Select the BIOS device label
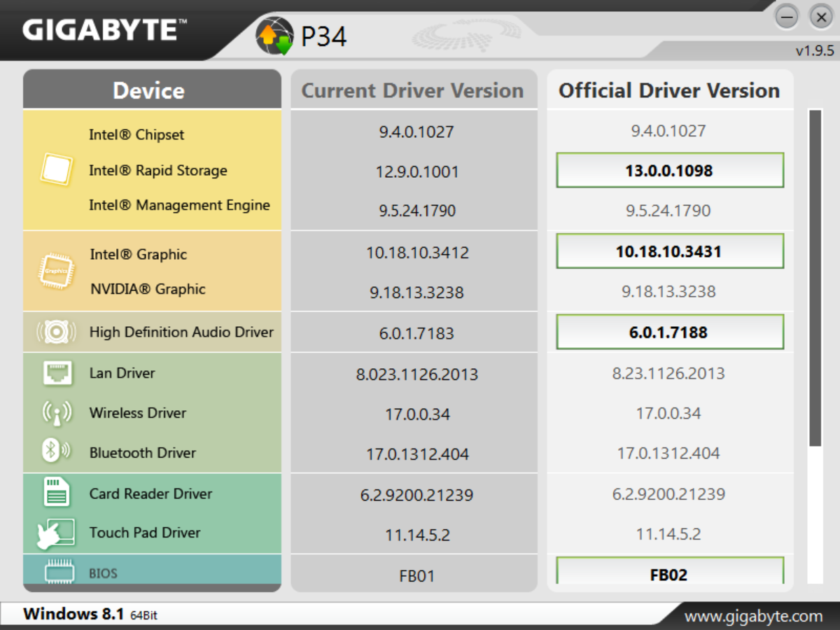Image resolution: width=840 pixels, height=630 pixels. pyautogui.click(x=103, y=573)
